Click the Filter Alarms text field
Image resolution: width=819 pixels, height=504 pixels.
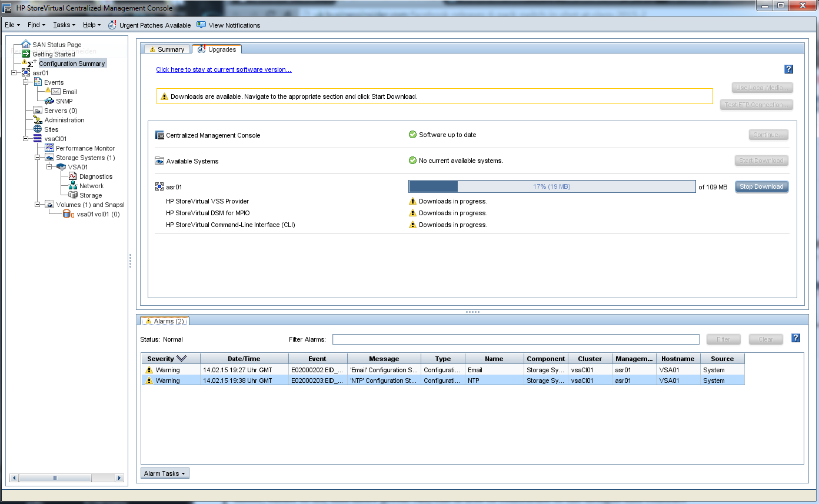pyautogui.click(x=515, y=339)
